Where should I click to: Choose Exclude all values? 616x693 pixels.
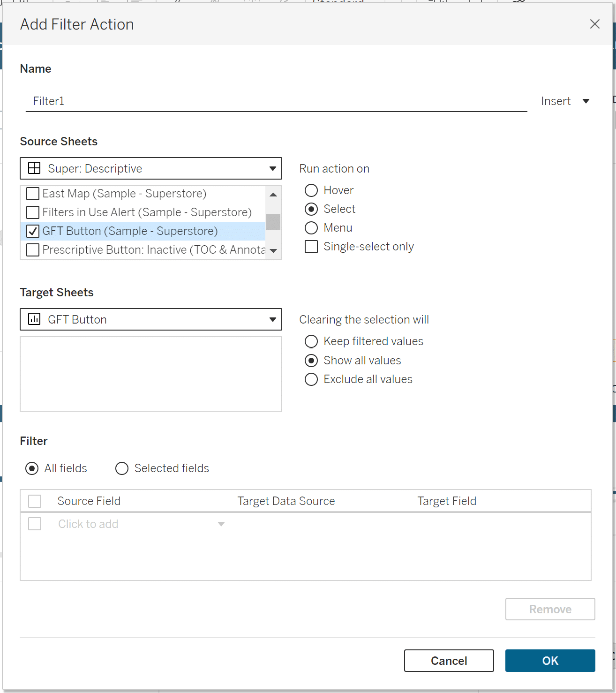[311, 379]
